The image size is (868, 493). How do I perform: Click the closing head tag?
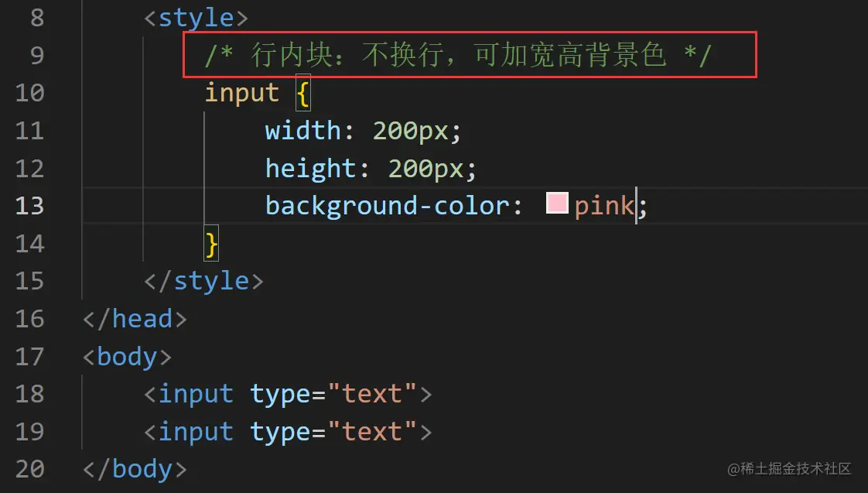pos(135,319)
